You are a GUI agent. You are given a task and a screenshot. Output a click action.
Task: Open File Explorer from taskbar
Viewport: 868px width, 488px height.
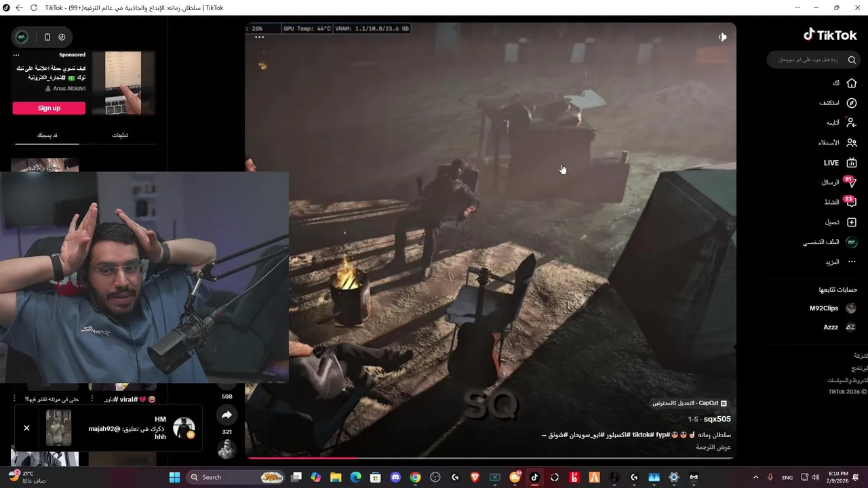tap(336, 477)
